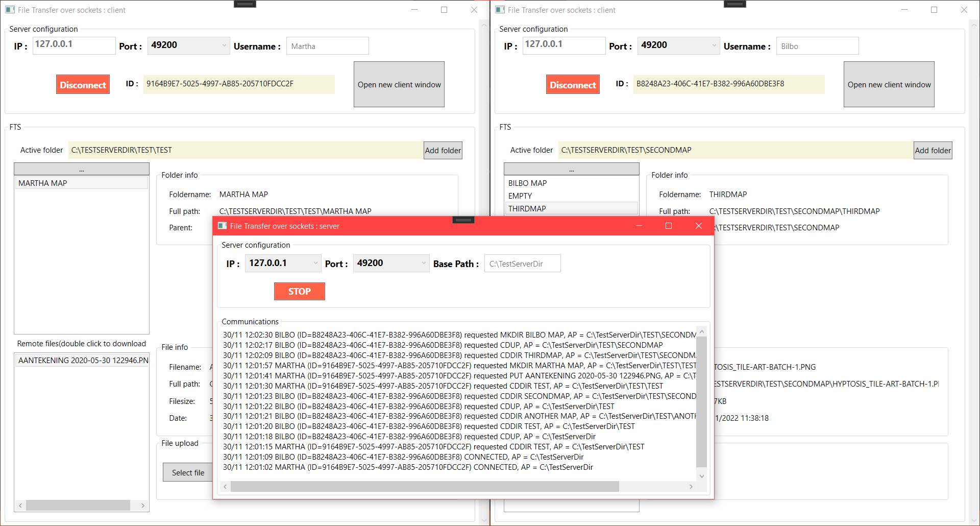Screen dimensions: 980x526
Task: Navigate up using the '...' row in Bilbo's folder list
Action: pos(571,169)
